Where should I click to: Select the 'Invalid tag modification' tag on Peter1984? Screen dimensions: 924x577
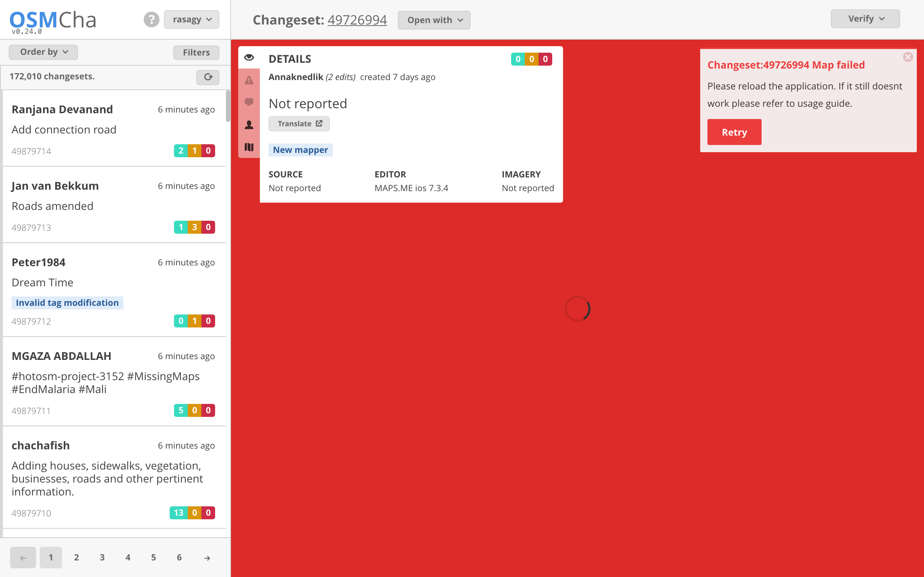67,303
